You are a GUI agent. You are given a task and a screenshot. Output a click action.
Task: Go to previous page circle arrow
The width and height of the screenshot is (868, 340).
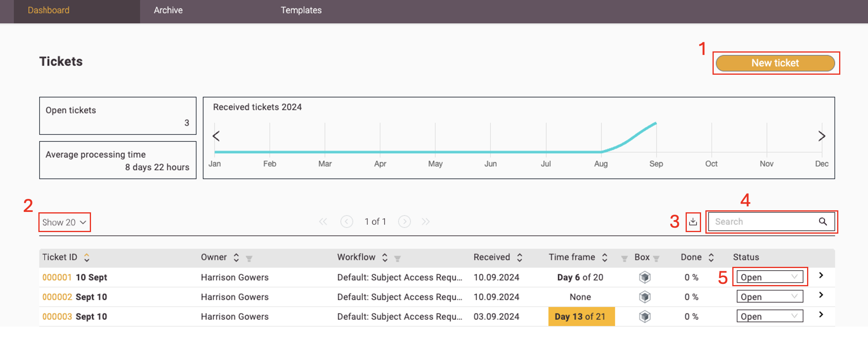(x=347, y=221)
